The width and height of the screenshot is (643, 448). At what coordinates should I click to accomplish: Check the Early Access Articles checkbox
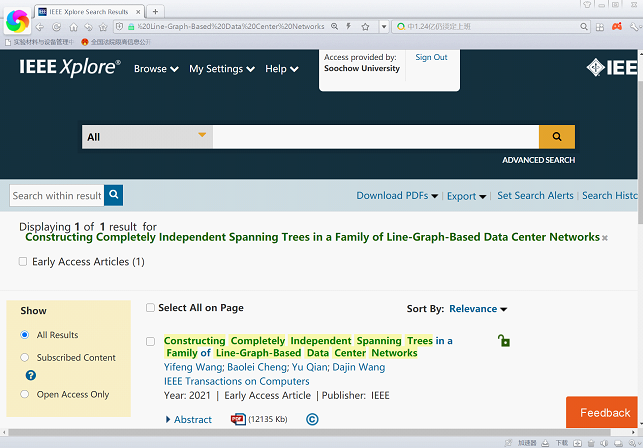(x=23, y=262)
